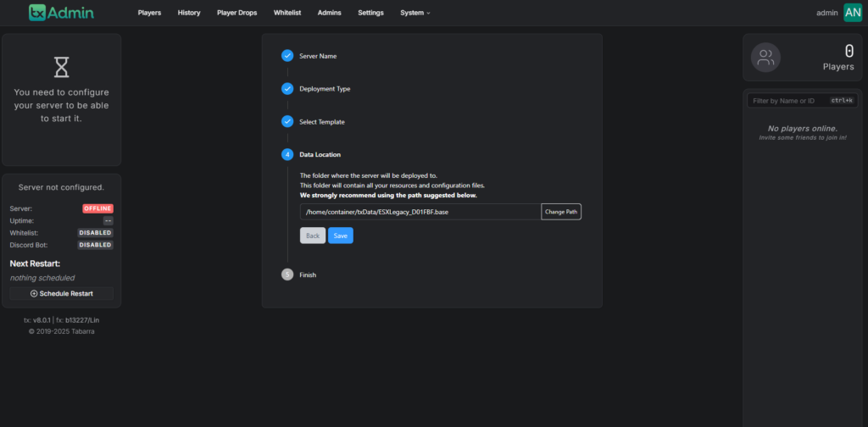The image size is (868, 427).
Task: Expand the System dropdown menu
Action: click(x=415, y=13)
